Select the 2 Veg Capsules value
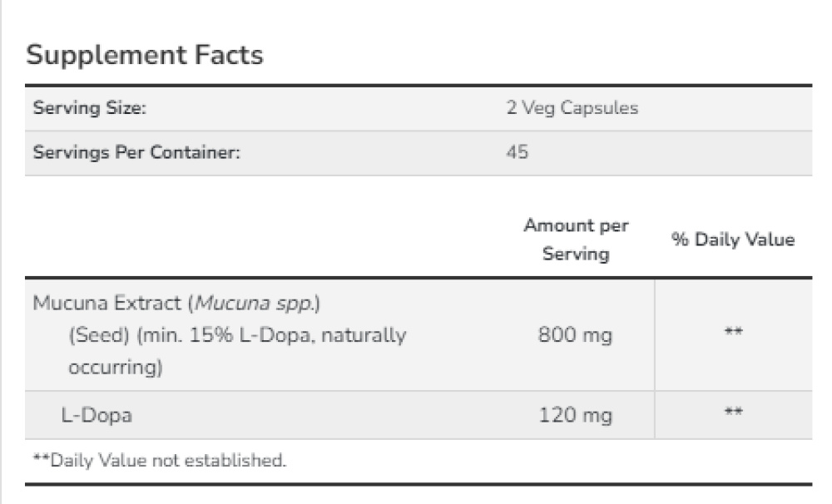832x504 pixels. coord(572,108)
